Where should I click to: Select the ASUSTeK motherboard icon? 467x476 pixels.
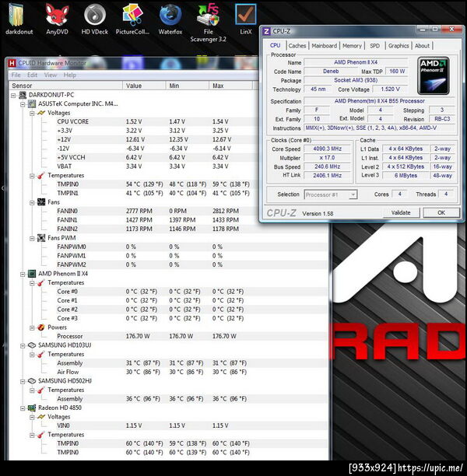pos(32,103)
